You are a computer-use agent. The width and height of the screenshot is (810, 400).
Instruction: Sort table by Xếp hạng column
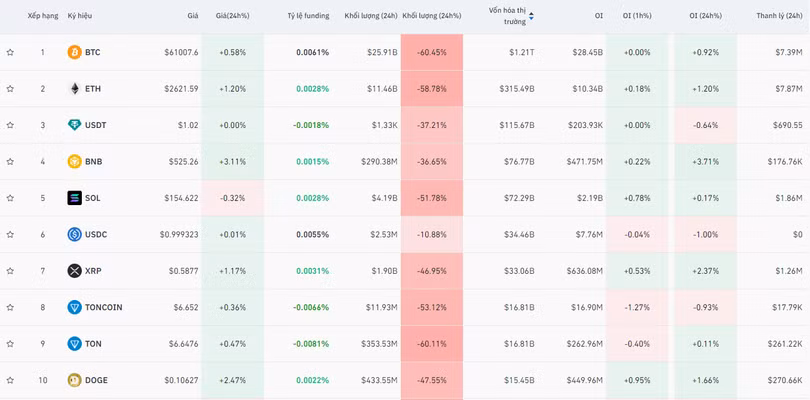[42, 16]
